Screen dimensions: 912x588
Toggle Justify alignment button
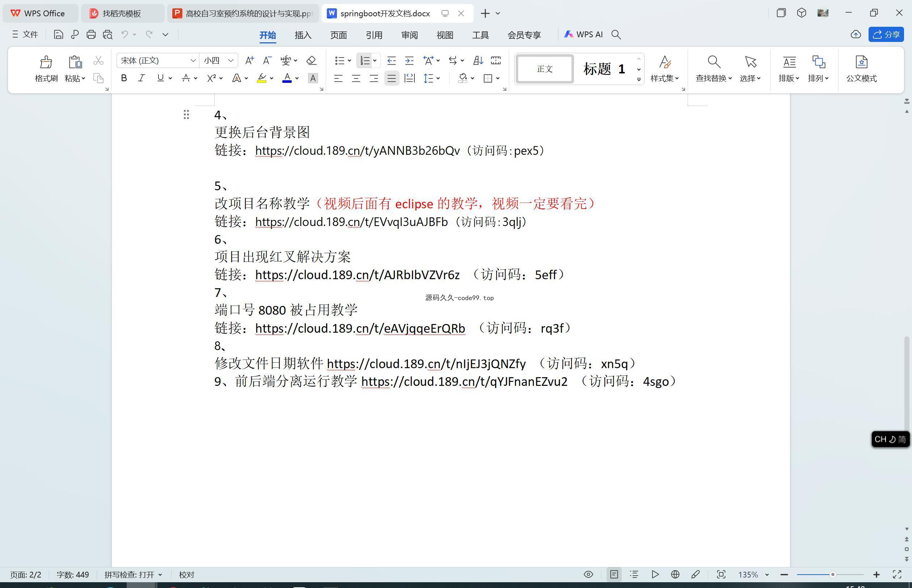(x=392, y=78)
